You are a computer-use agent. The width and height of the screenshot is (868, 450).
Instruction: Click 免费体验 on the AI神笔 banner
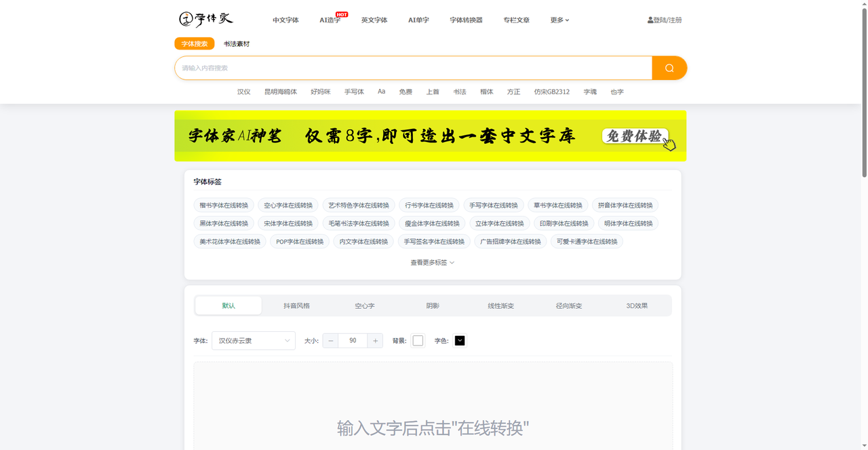tap(635, 136)
